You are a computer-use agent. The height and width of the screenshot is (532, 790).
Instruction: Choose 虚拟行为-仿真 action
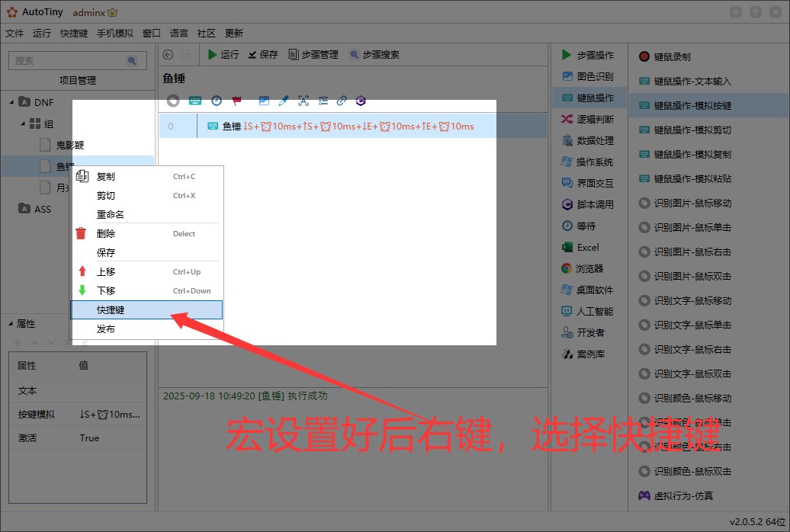point(676,495)
